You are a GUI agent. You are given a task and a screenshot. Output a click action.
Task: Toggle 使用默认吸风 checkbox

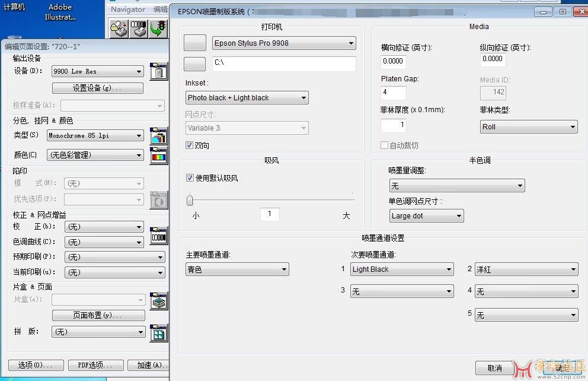190,178
